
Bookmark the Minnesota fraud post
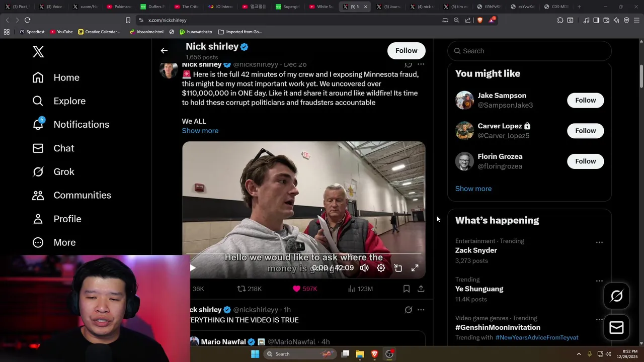[406, 289]
